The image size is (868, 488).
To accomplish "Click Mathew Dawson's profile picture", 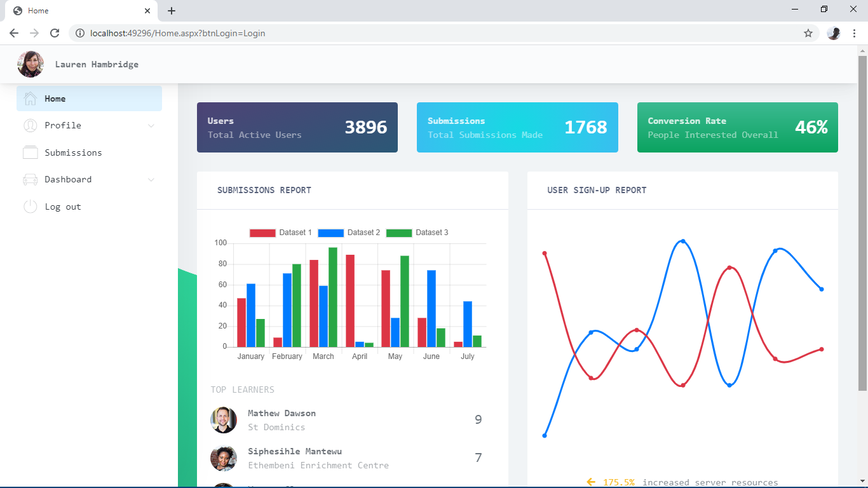I will click(x=224, y=420).
